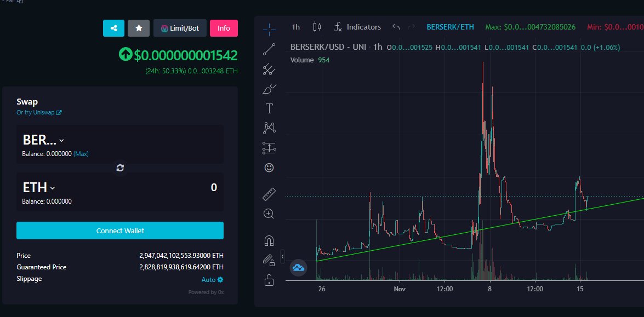Click the green up arrow price icon
Screen dimensions: 644x317
point(126,54)
